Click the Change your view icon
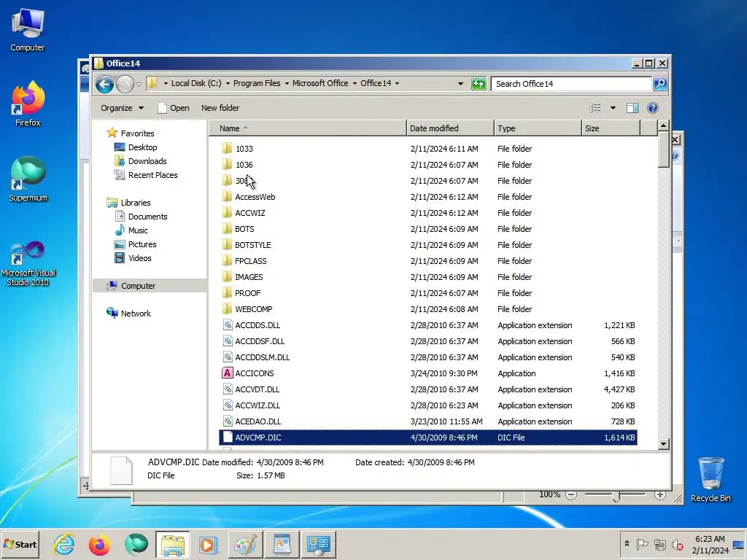Viewport: 747px width, 560px height. 595,108
